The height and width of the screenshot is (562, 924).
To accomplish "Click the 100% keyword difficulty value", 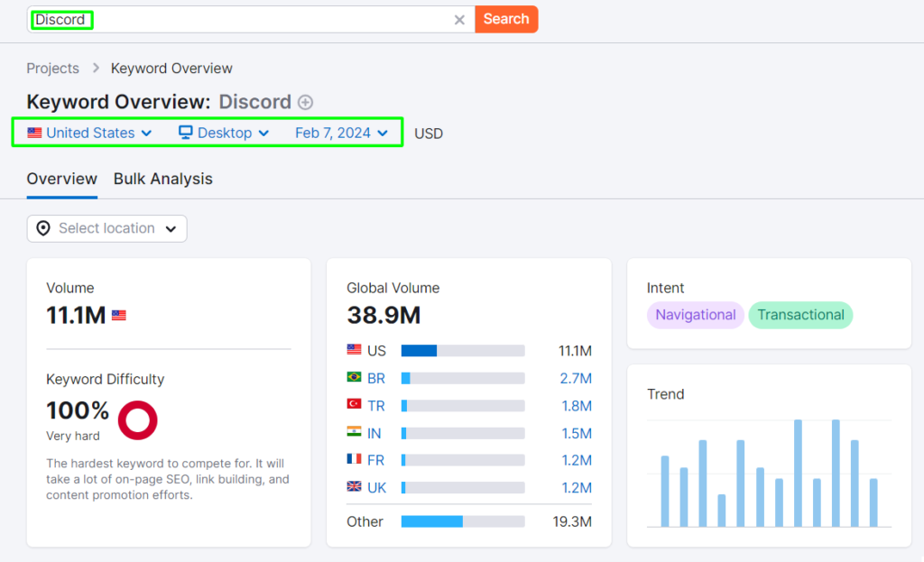I will click(x=78, y=410).
